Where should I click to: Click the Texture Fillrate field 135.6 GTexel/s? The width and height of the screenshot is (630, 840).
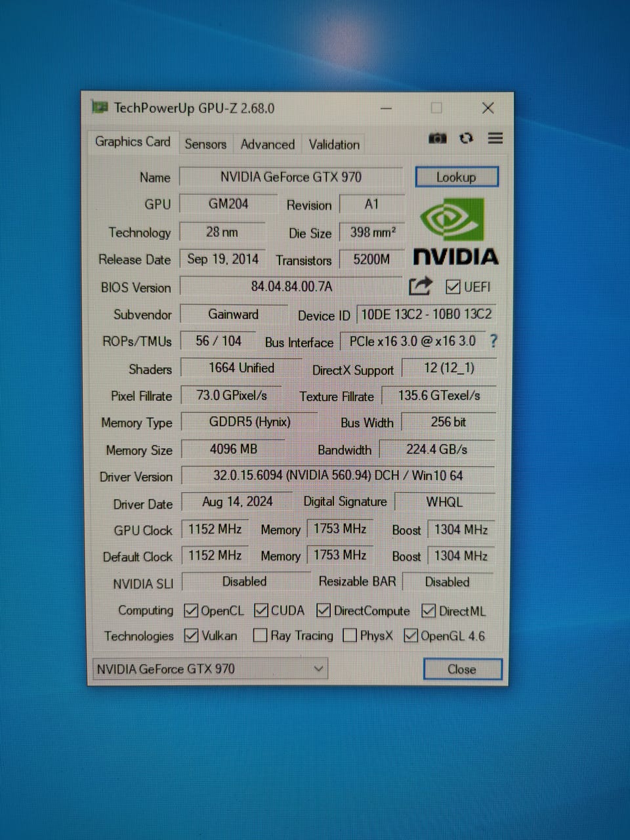(438, 395)
